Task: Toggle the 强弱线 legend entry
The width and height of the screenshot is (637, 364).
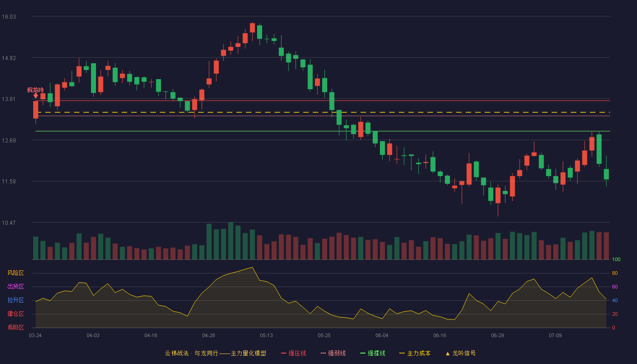Action: (333, 353)
